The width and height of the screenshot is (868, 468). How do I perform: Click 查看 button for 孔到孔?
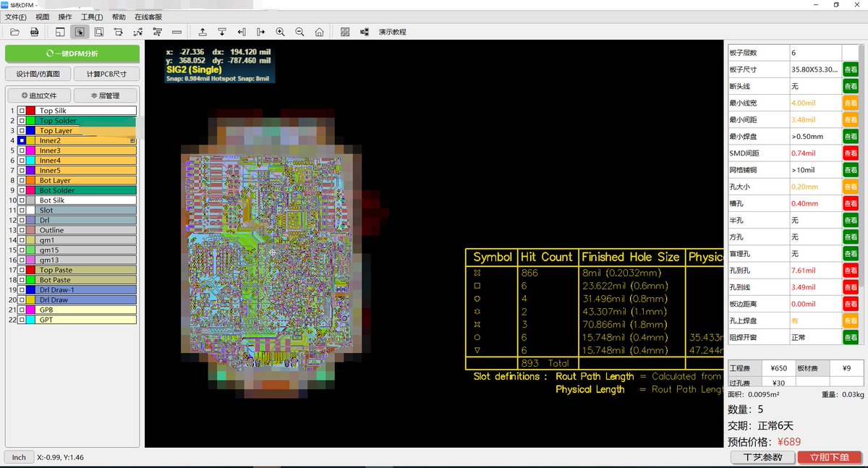pos(851,271)
